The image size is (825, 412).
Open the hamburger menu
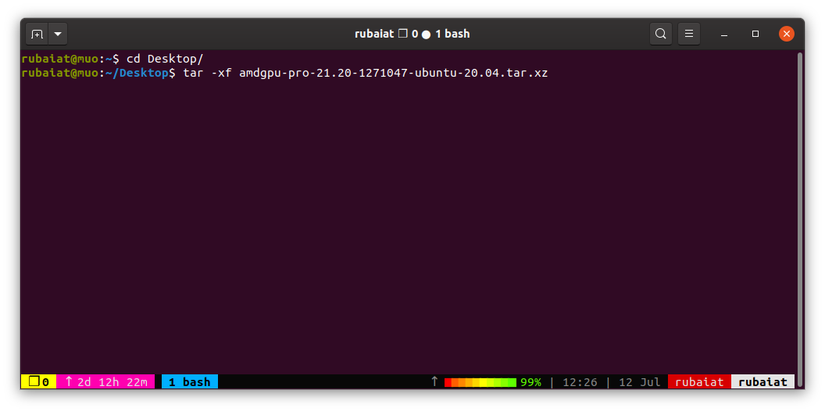coord(689,34)
